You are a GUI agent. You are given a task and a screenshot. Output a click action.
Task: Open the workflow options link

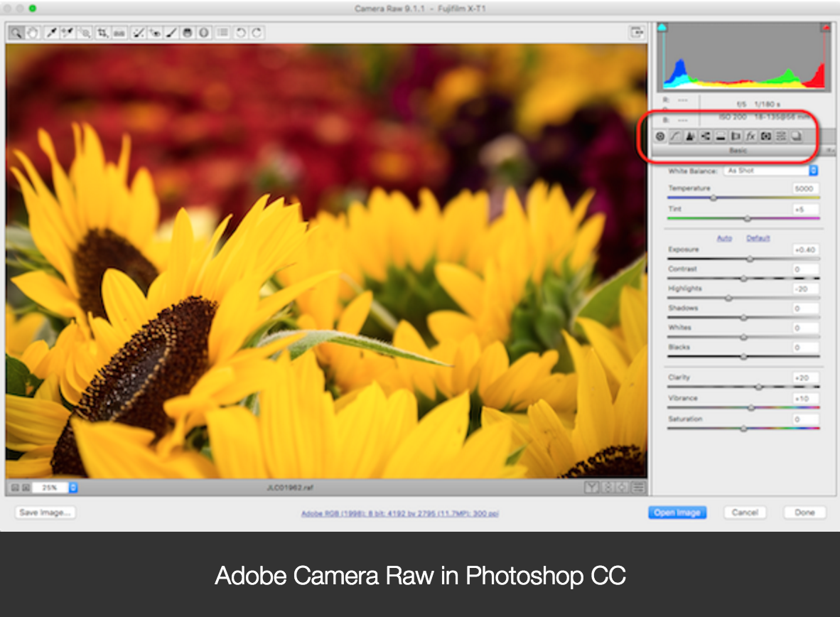click(401, 513)
